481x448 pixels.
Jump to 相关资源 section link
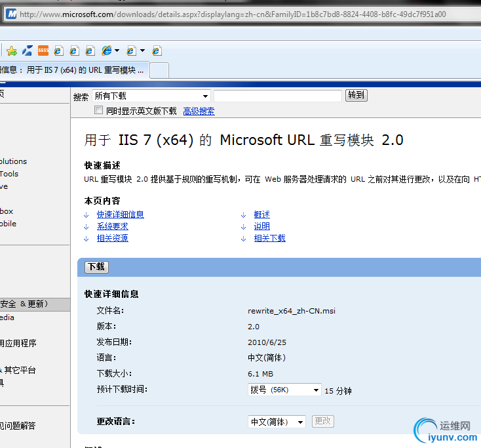113,238
